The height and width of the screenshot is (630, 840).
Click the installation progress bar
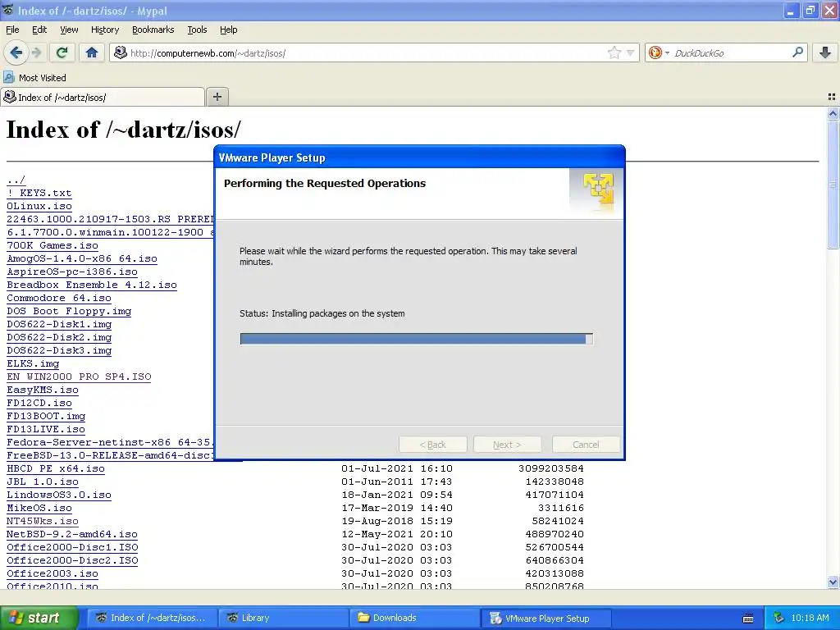pos(416,339)
